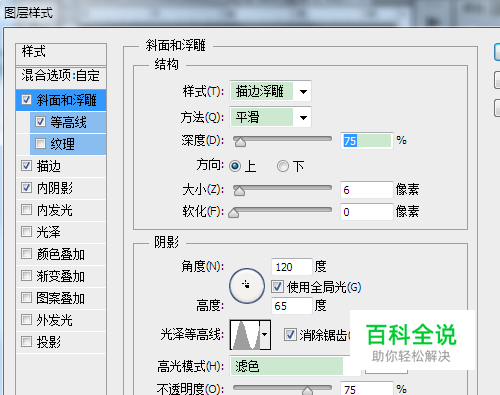This screenshot has width=500, height=395.
Task: Select the 等高线 list entry
Action: (68, 122)
